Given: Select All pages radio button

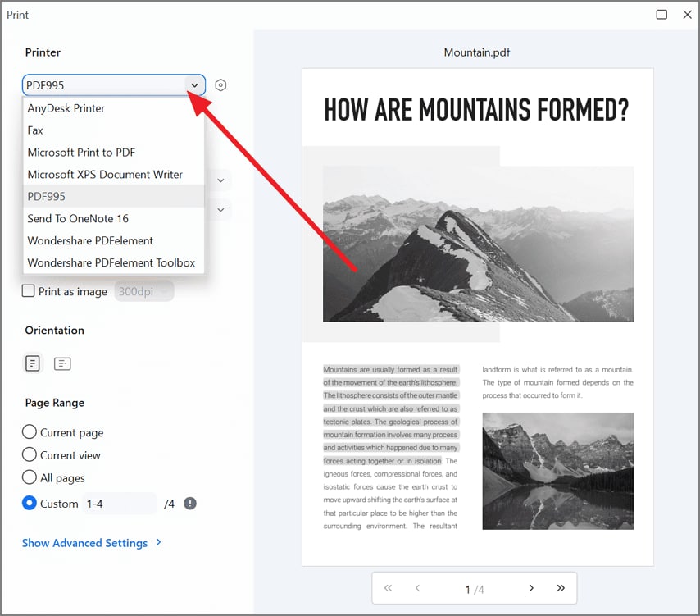Looking at the screenshot, I should 30,477.
